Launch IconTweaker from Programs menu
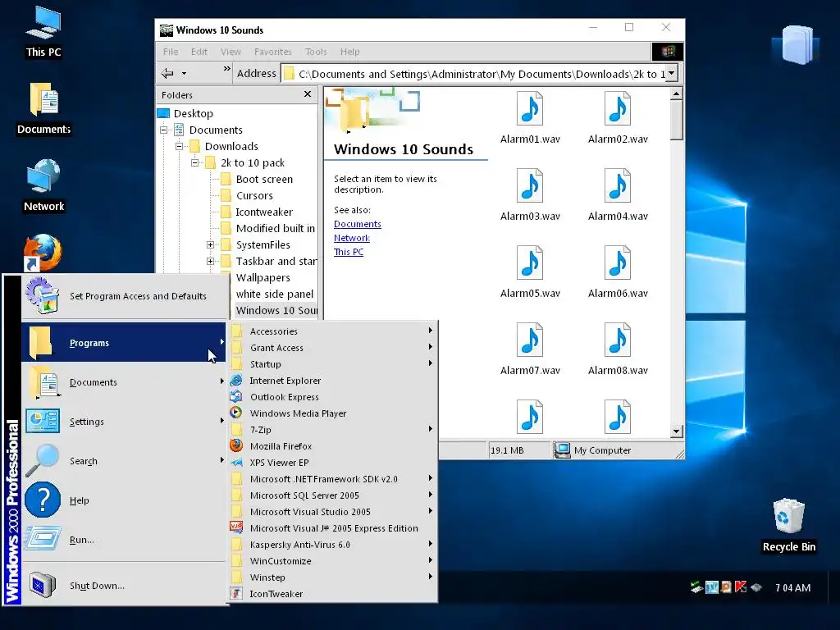 click(333, 594)
